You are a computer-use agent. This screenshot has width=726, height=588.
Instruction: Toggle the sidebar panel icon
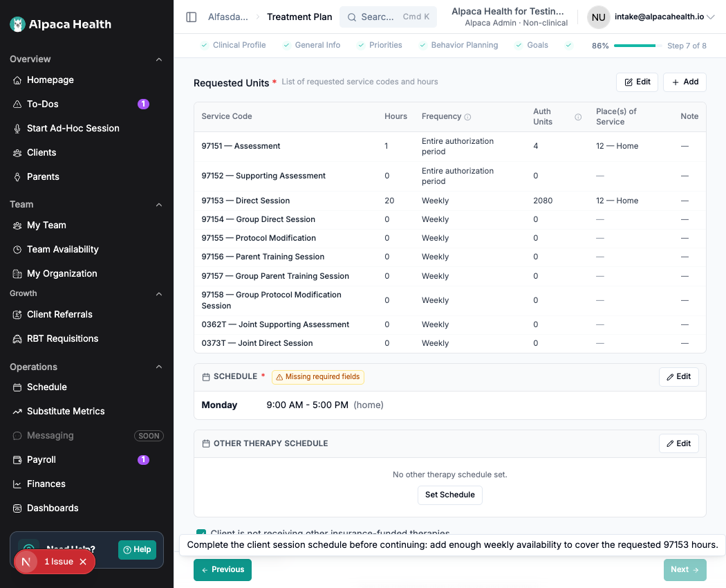(x=192, y=17)
